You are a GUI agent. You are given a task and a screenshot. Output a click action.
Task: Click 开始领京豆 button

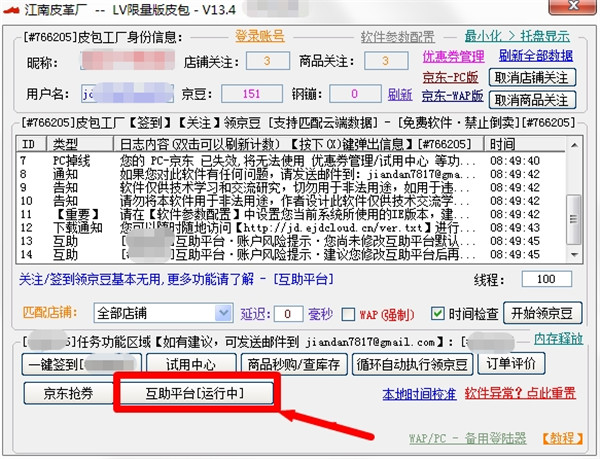[543, 313]
